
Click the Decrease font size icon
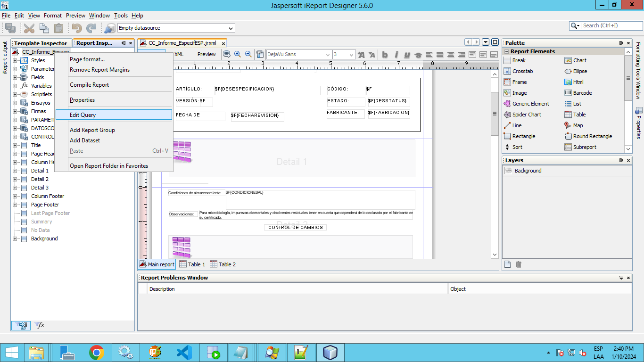(x=372, y=55)
